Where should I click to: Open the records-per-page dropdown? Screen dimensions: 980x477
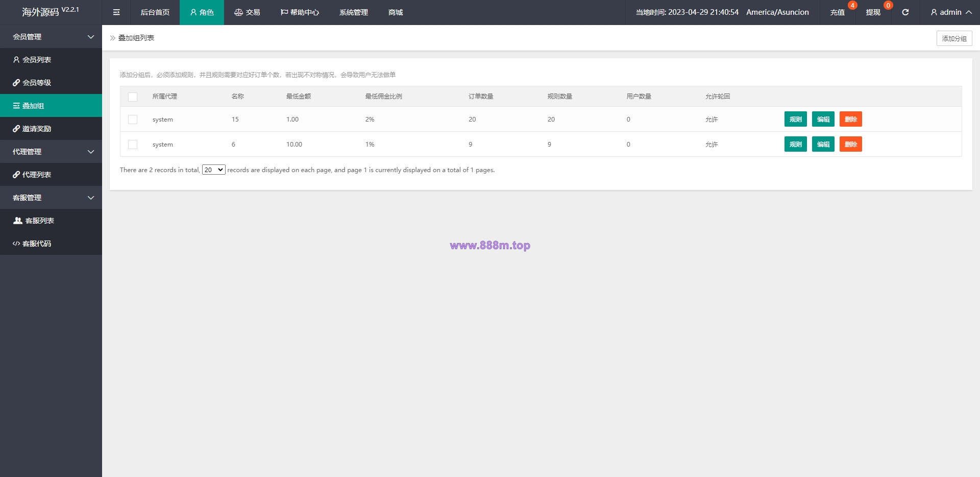coord(214,170)
